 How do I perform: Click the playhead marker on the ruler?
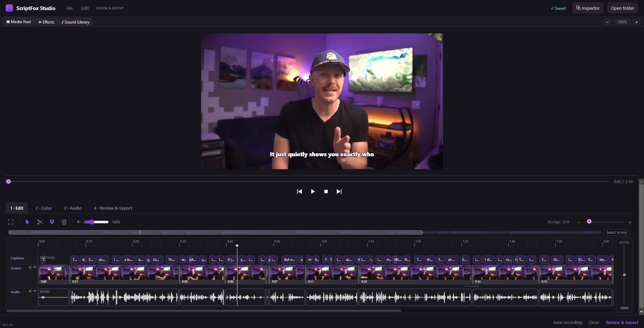click(237, 246)
